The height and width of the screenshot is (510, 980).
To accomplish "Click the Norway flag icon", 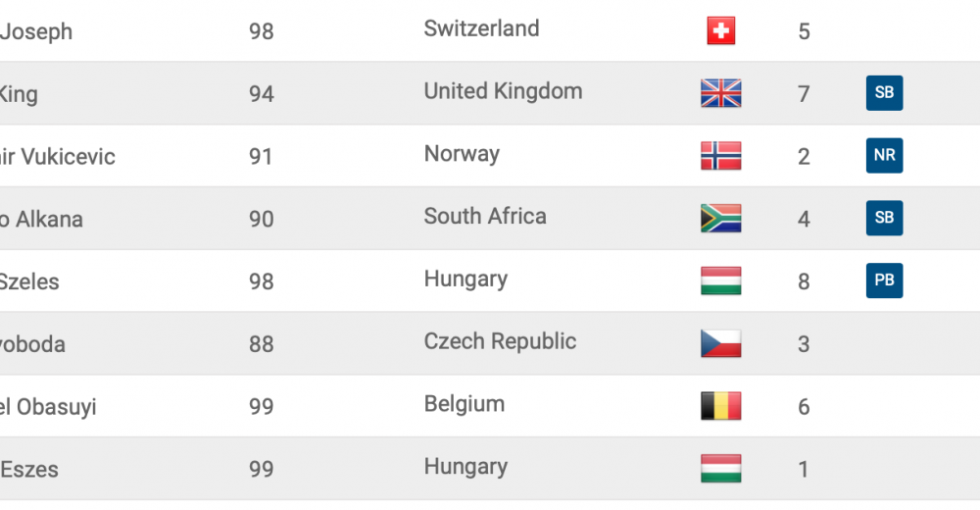I will [720, 156].
